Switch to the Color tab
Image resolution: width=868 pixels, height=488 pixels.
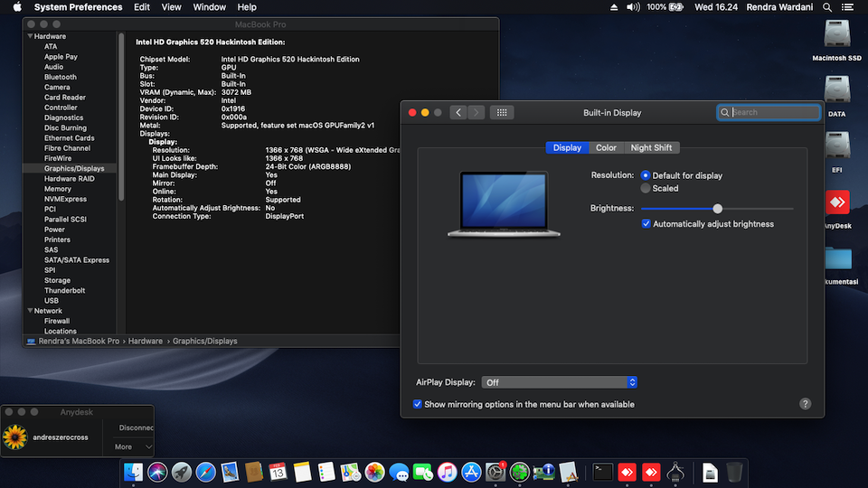(x=606, y=147)
